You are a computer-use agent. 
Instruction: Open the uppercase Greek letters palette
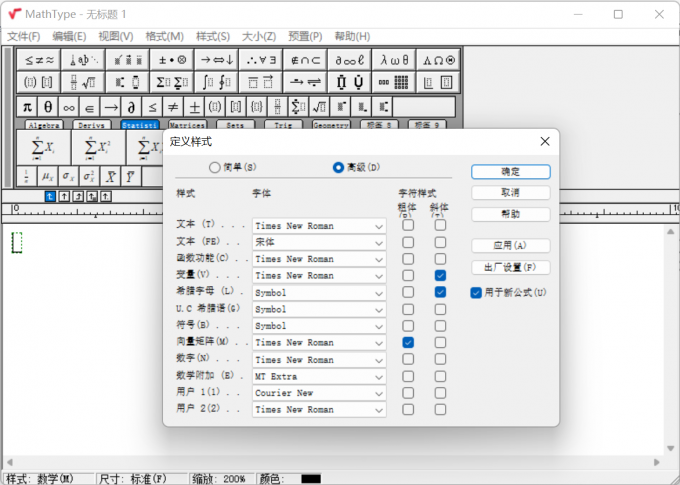click(438, 60)
